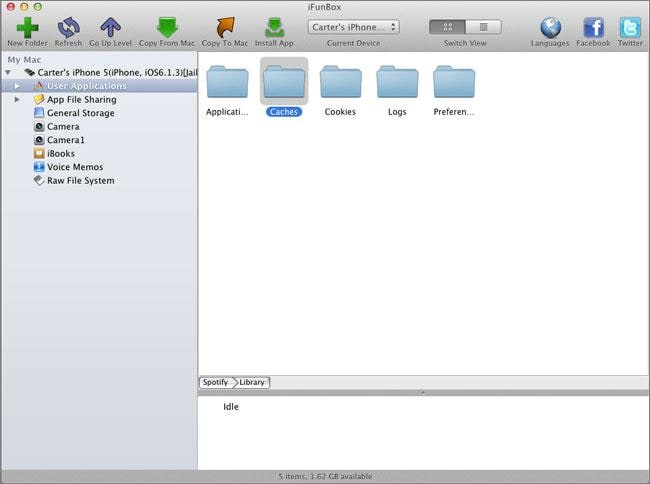
Task: Click the Caches folder name label
Action: pos(284,112)
